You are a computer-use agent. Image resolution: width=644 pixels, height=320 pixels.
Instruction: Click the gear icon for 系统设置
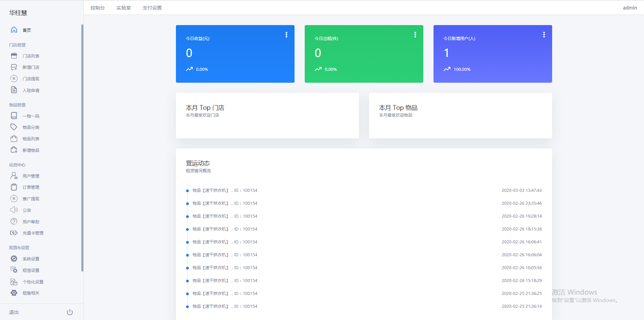[14, 259]
